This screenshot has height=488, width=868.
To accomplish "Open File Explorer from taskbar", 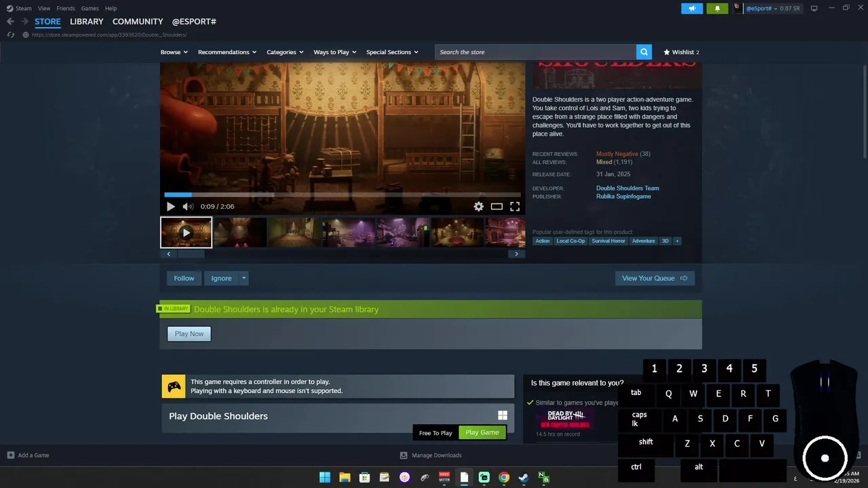I will (x=344, y=477).
